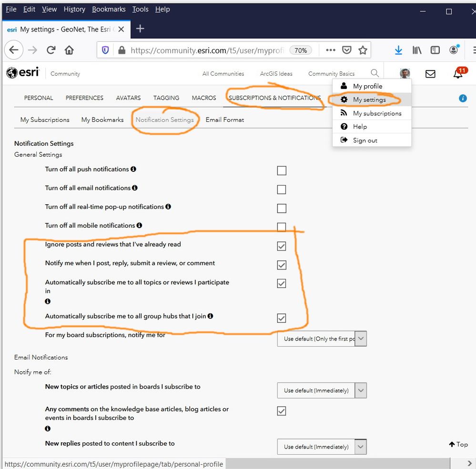The height and width of the screenshot is (469, 476).
Task: Open the Firefox account icon
Action: pos(454,50)
